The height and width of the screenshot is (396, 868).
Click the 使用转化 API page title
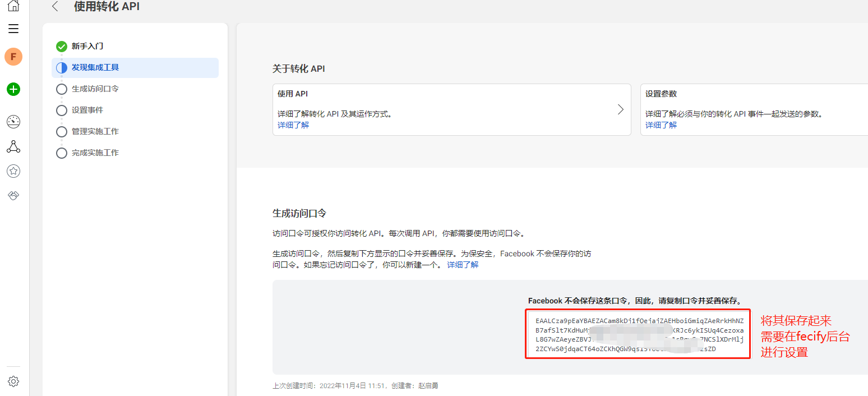pyautogui.click(x=107, y=7)
